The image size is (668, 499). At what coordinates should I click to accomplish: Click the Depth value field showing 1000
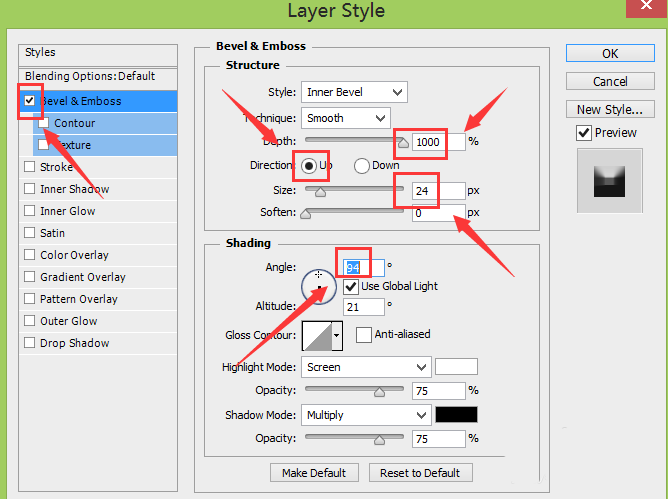click(438, 142)
